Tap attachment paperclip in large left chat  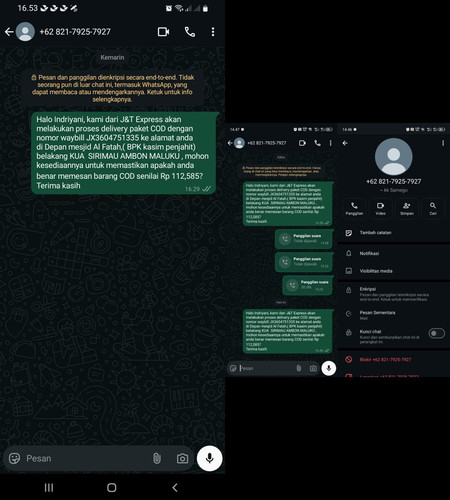point(157,458)
